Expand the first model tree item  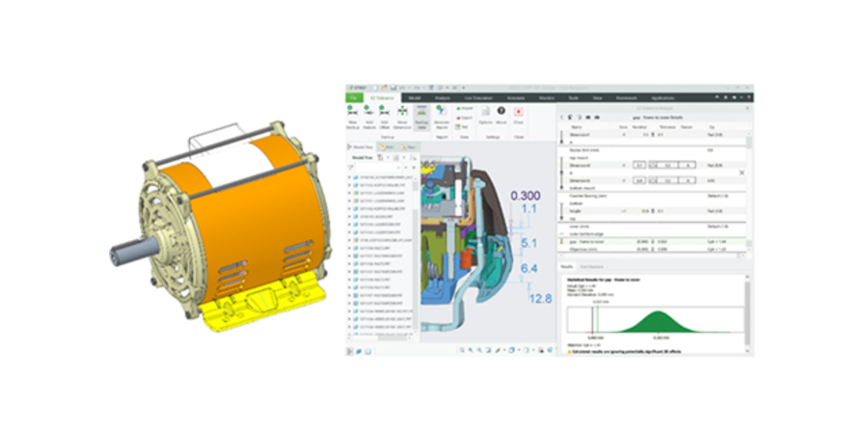tap(349, 179)
